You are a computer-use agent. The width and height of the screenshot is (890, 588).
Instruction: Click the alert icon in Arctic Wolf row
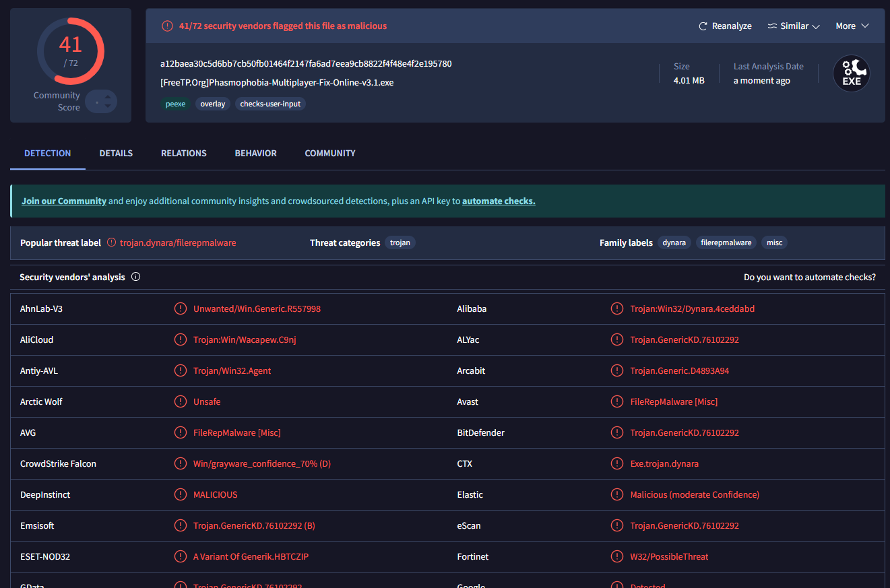pos(181,401)
